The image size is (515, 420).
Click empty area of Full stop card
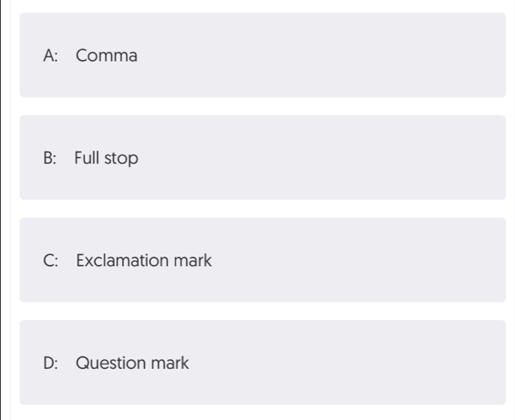329,157
